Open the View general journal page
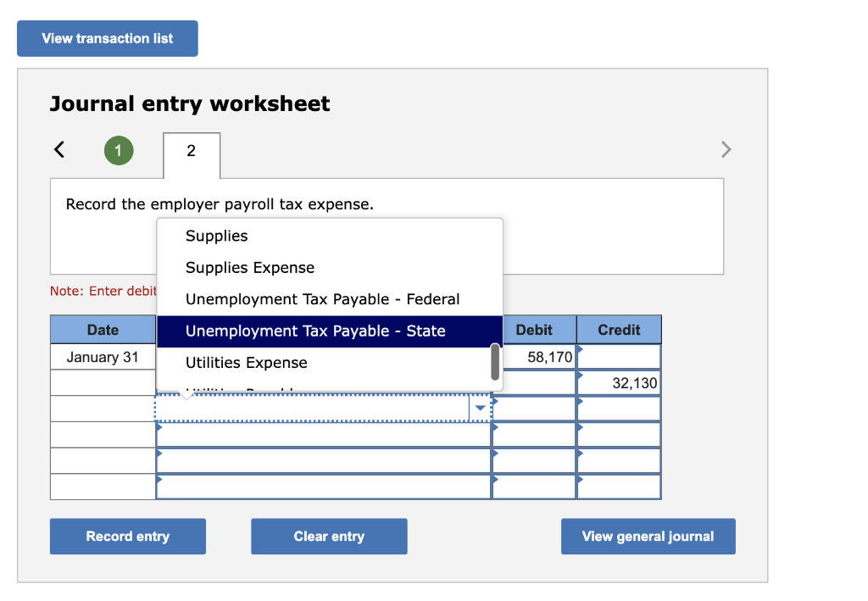The width and height of the screenshot is (868, 601). [x=648, y=536]
